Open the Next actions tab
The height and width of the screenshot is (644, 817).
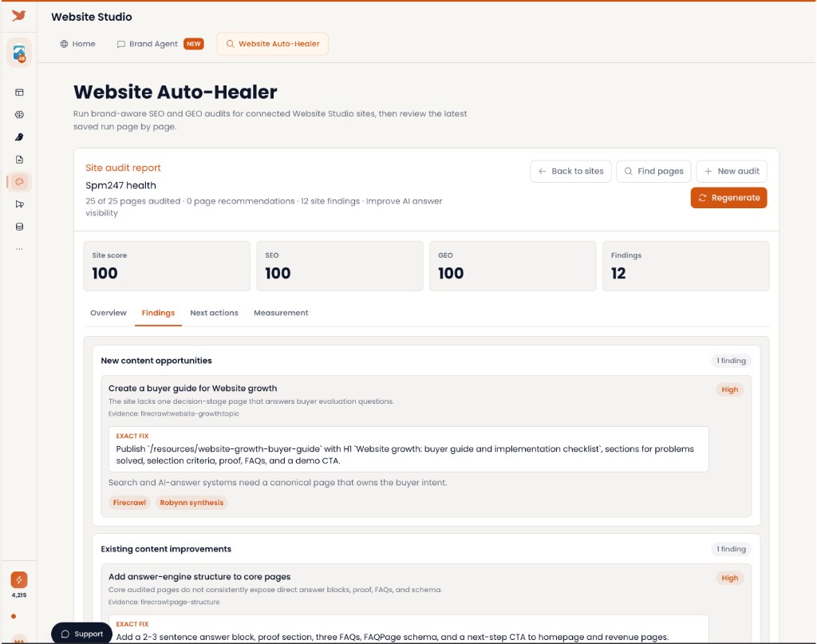[214, 313]
